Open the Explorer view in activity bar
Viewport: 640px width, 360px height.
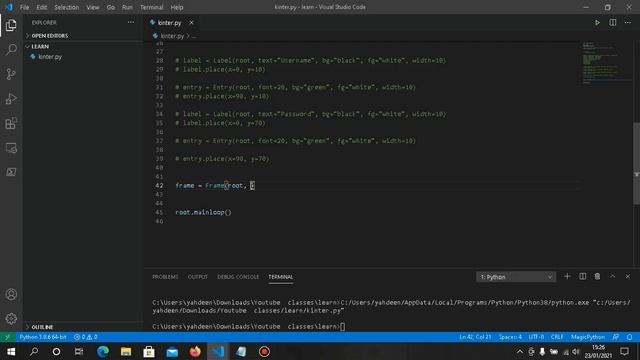pos(11,25)
